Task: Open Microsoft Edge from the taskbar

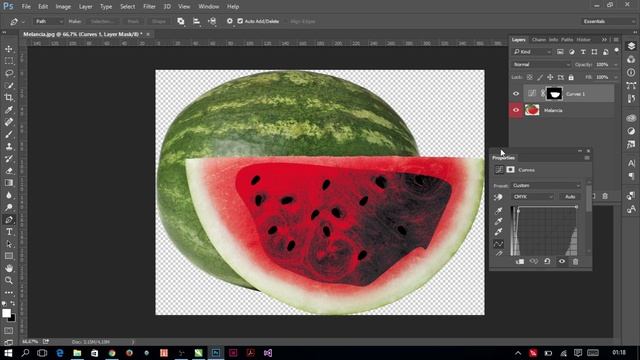Action: [x=60, y=353]
